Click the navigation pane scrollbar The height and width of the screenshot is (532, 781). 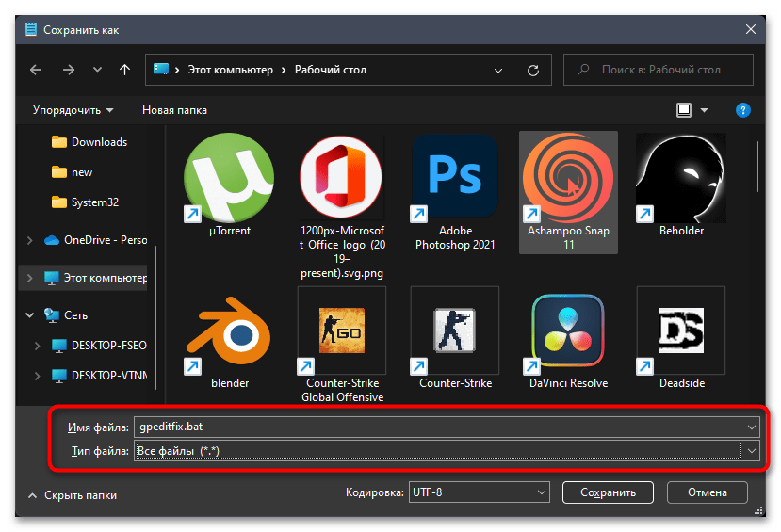[155, 317]
